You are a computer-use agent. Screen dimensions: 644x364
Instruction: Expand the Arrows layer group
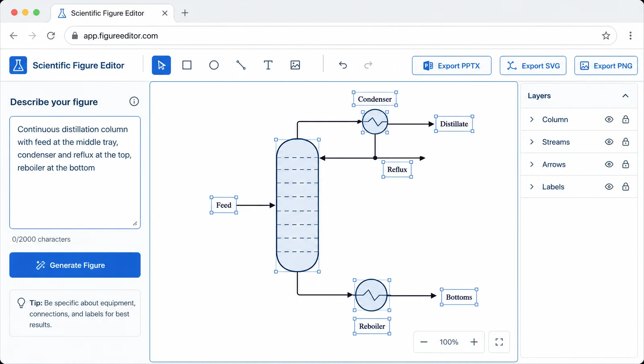pos(532,165)
